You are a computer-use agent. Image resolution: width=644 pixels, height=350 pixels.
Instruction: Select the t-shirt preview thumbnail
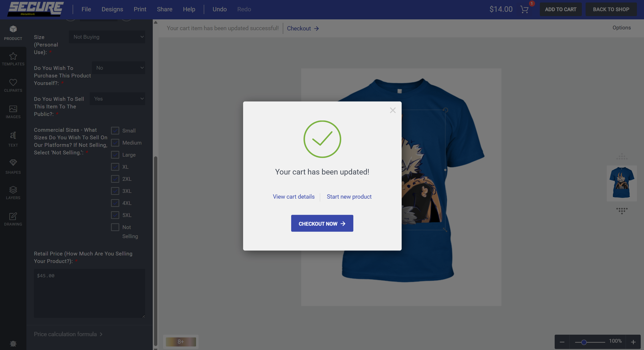[622, 183]
